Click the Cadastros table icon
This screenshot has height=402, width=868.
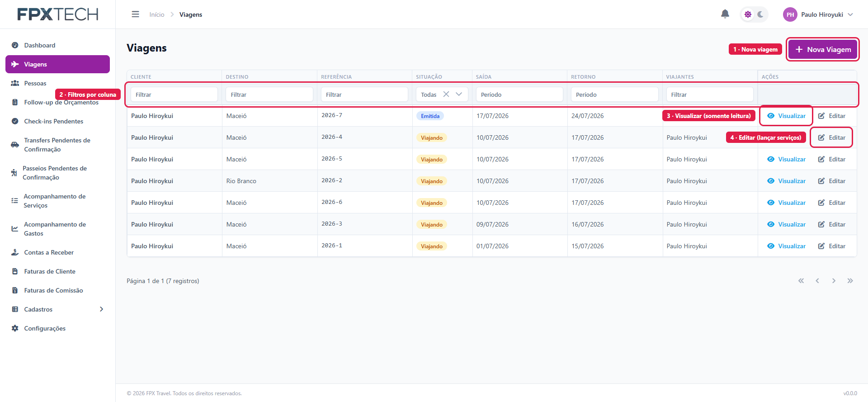pyautogui.click(x=15, y=309)
